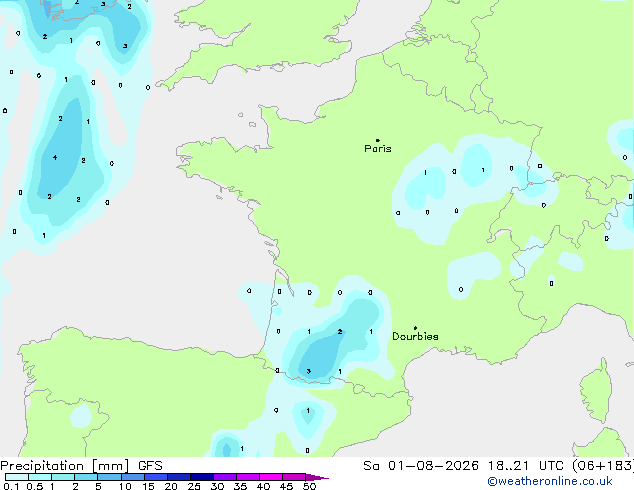This screenshot has height=490, width=634.
Task: Pick the legend swatch between 2 and 5
Action: coord(86,477)
